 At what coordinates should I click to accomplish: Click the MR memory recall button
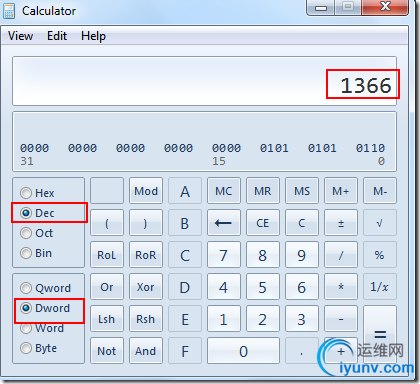click(x=263, y=191)
